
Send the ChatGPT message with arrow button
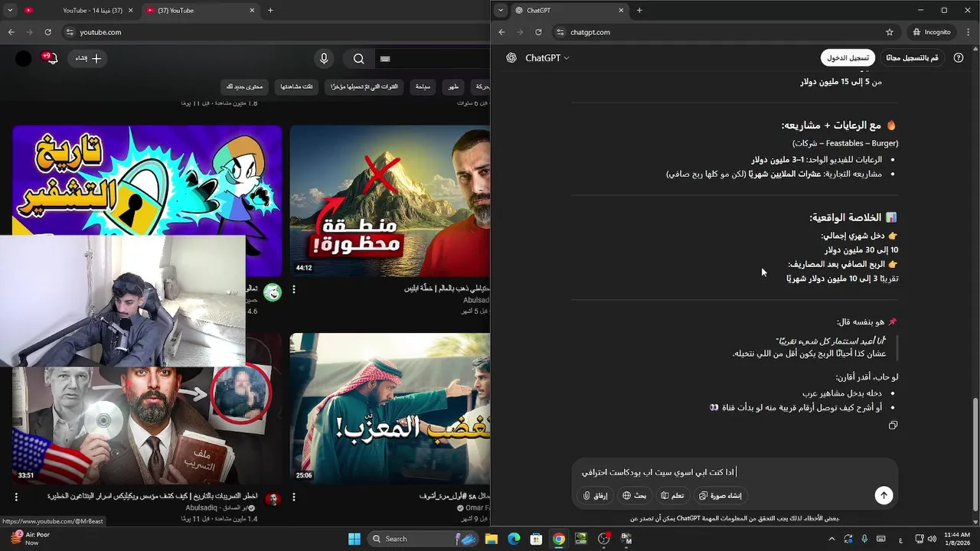[884, 495]
